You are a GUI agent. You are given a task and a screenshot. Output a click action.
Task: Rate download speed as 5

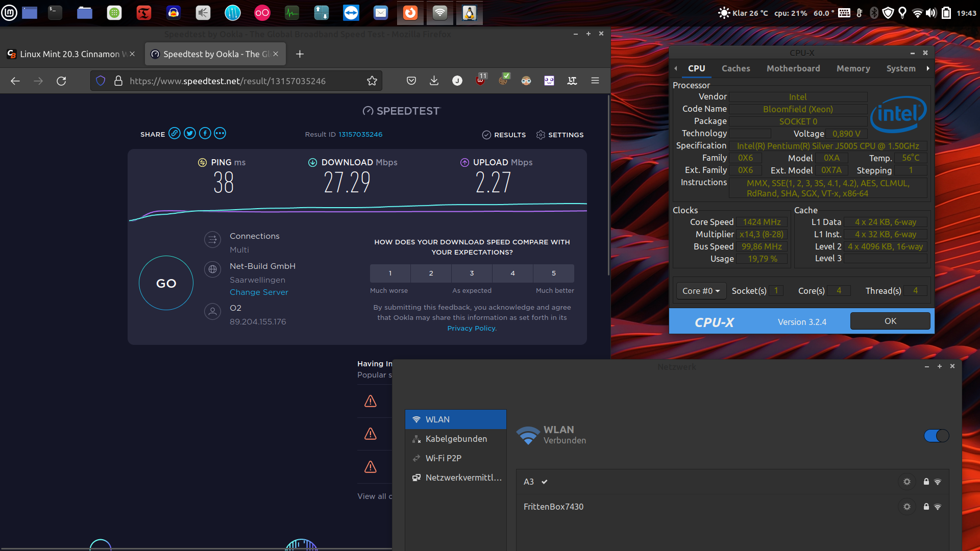[554, 273]
